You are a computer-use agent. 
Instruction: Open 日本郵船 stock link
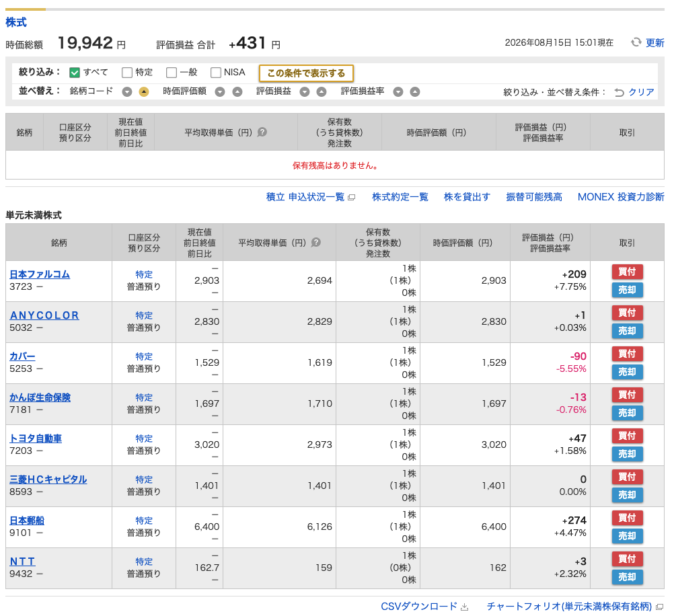27,521
